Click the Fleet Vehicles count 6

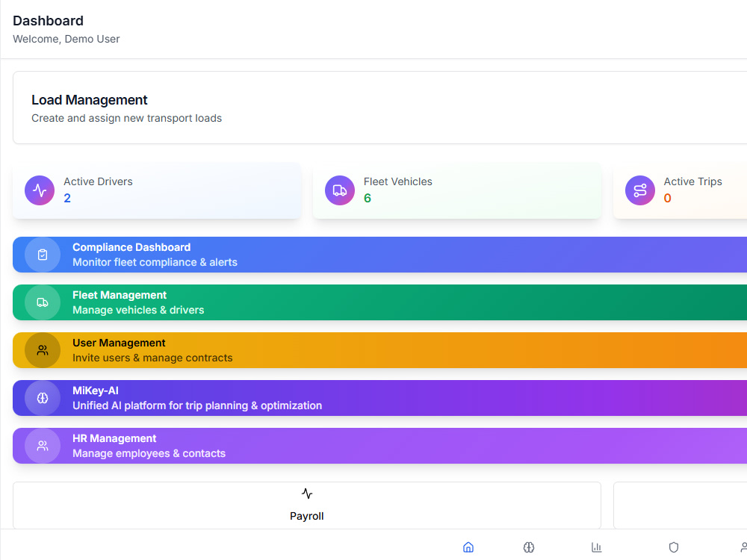coord(368,198)
